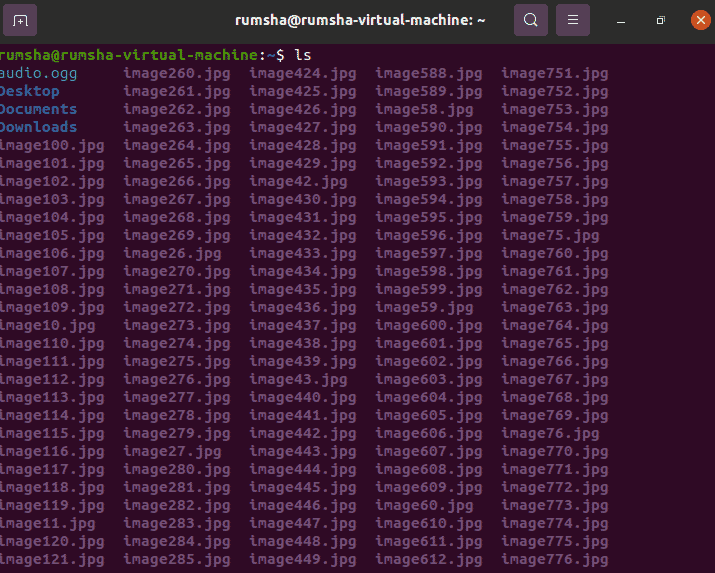Click image58.jpg in the listing

click(x=425, y=110)
